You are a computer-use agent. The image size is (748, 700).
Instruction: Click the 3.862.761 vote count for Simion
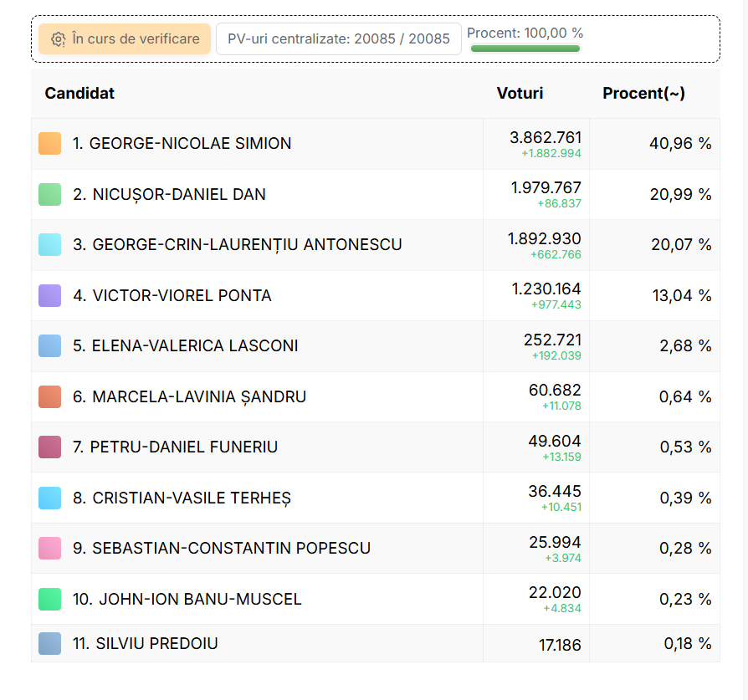pos(545,137)
